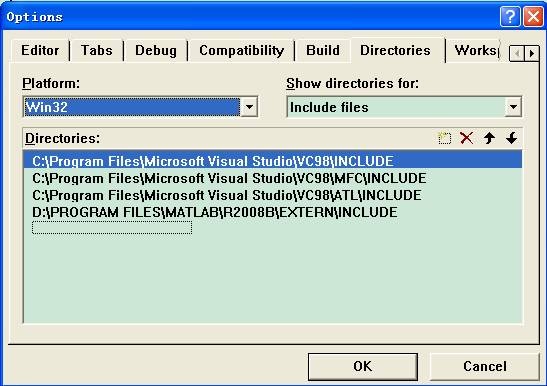The width and height of the screenshot is (547, 386).
Task: Move directory up with up arrow icon
Action: 489,138
